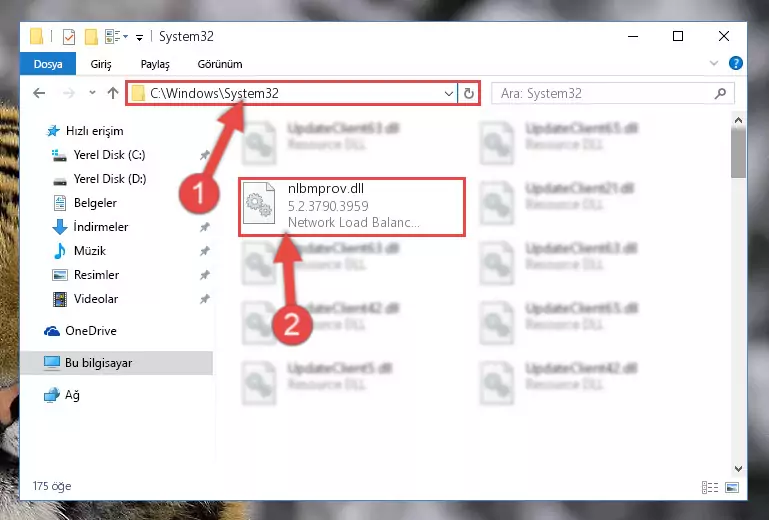Select OneDrive in navigation pane
Screen dimensions: 769x520
coord(91,331)
